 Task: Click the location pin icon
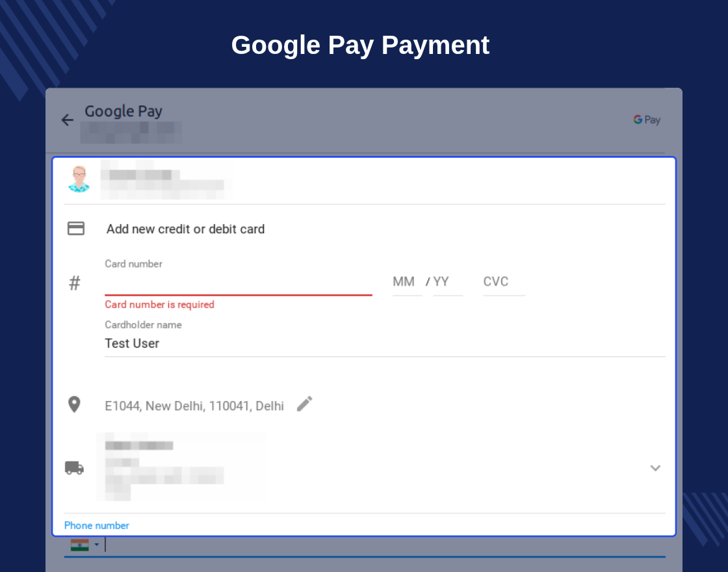coord(74,404)
